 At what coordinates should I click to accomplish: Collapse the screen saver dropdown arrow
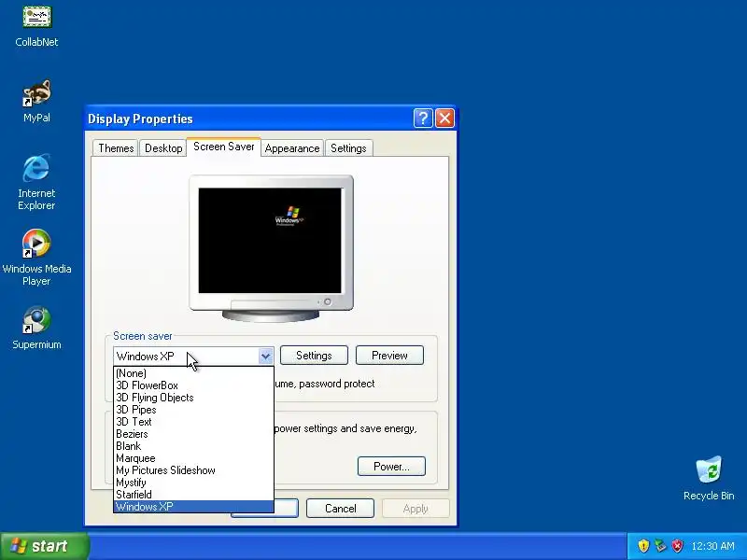click(x=265, y=356)
